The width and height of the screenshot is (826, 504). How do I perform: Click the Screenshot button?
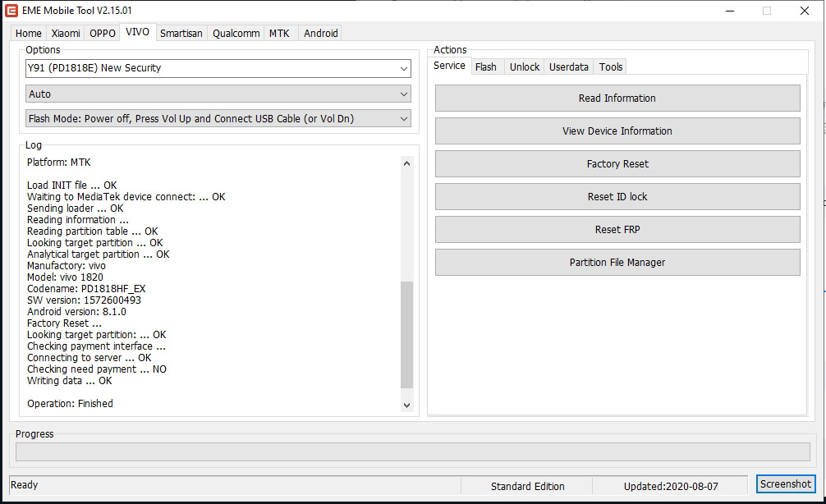(786, 484)
